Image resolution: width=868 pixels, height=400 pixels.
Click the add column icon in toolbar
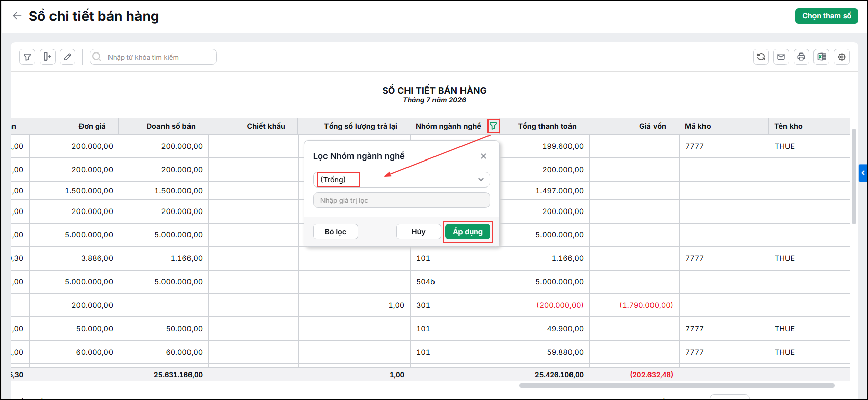click(x=47, y=57)
